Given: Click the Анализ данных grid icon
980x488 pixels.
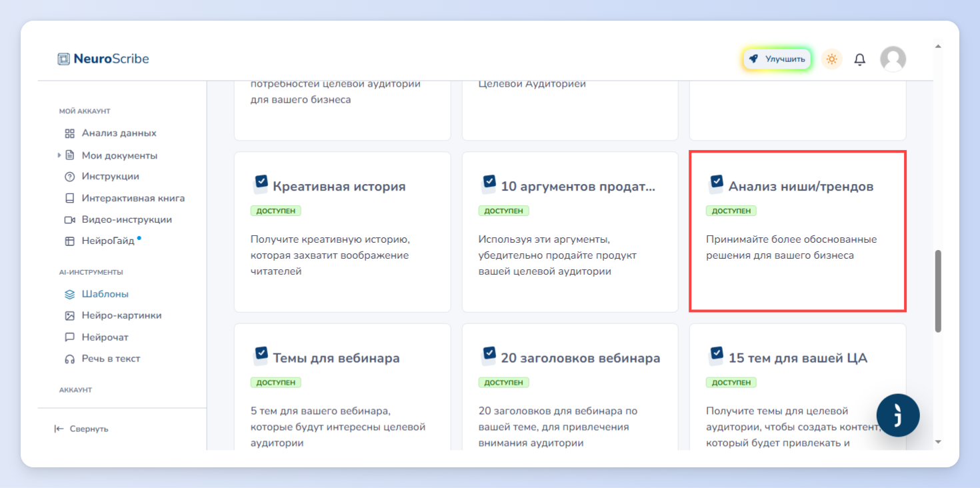Looking at the screenshot, I should (69, 133).
